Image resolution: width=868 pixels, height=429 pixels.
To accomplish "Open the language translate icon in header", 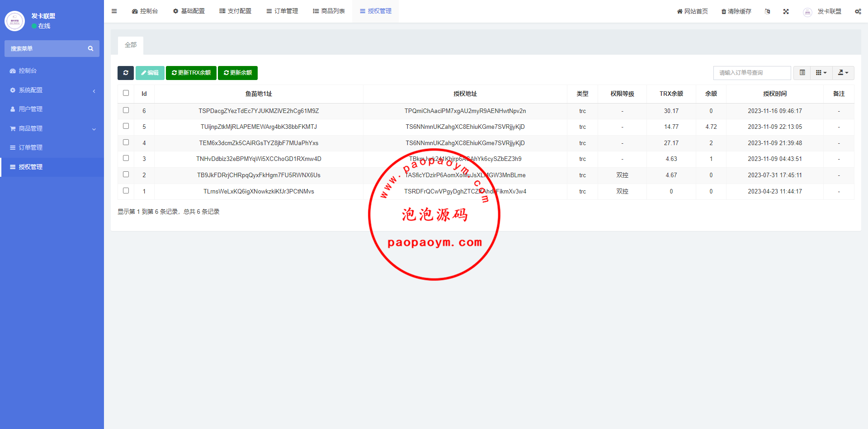I will click(x=767, y=11).
